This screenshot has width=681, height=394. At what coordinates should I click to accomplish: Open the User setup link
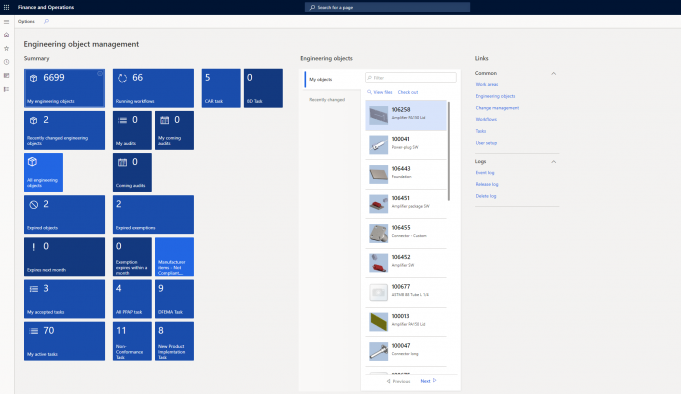coord(486,142)
